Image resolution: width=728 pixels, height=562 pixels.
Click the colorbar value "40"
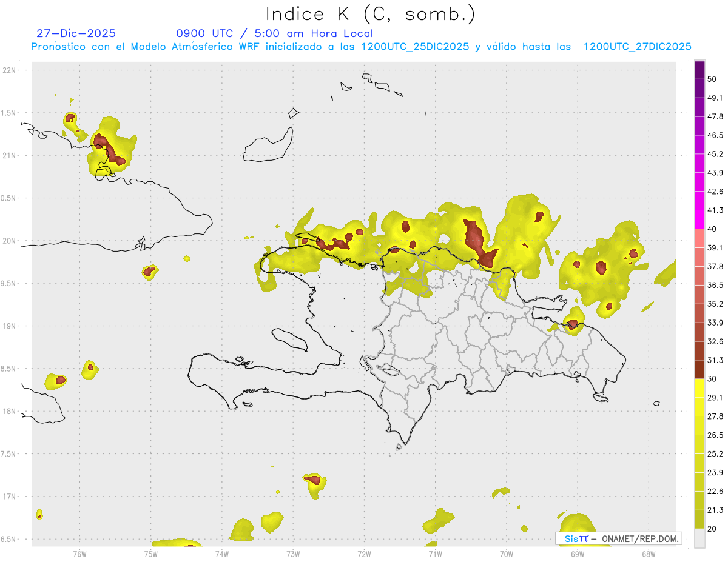tap(712, 229)
